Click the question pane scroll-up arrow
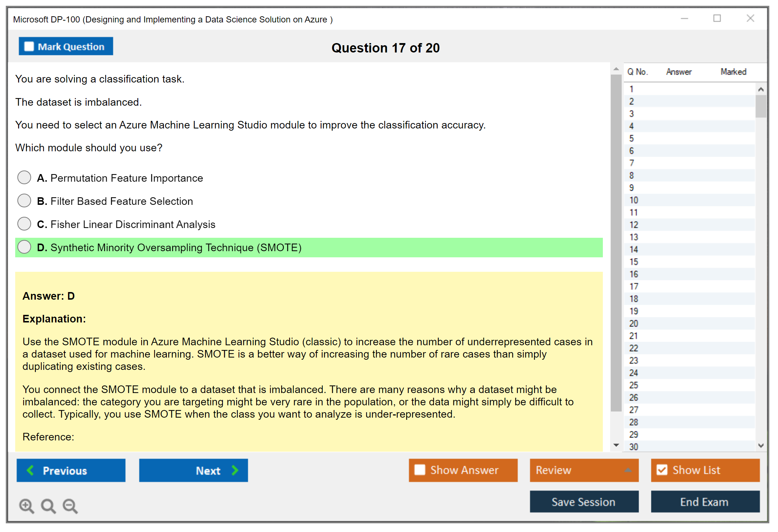 (616, 69)
